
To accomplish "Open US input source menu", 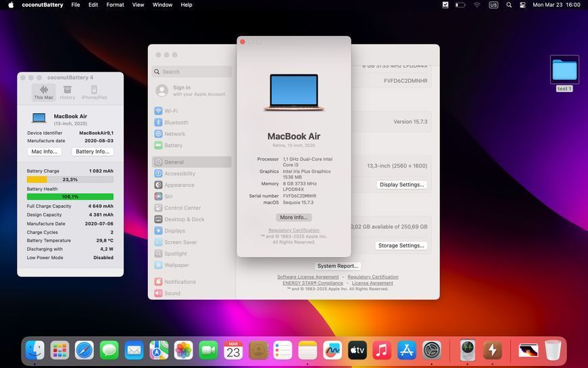I will coord(493,5).
